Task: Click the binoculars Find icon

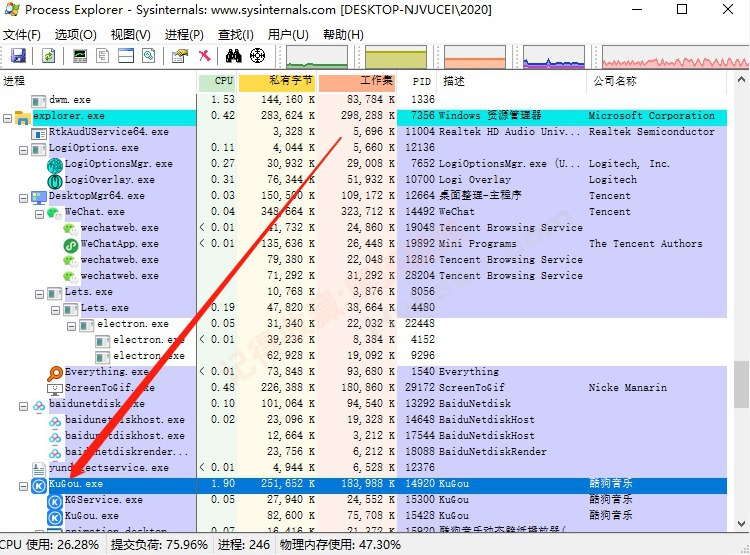Action: [x=233, y=56]
